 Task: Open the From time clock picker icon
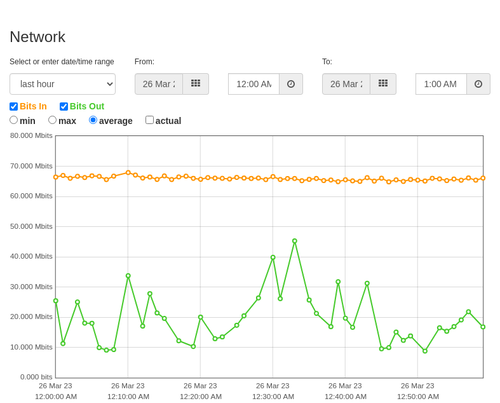(291, 84)
